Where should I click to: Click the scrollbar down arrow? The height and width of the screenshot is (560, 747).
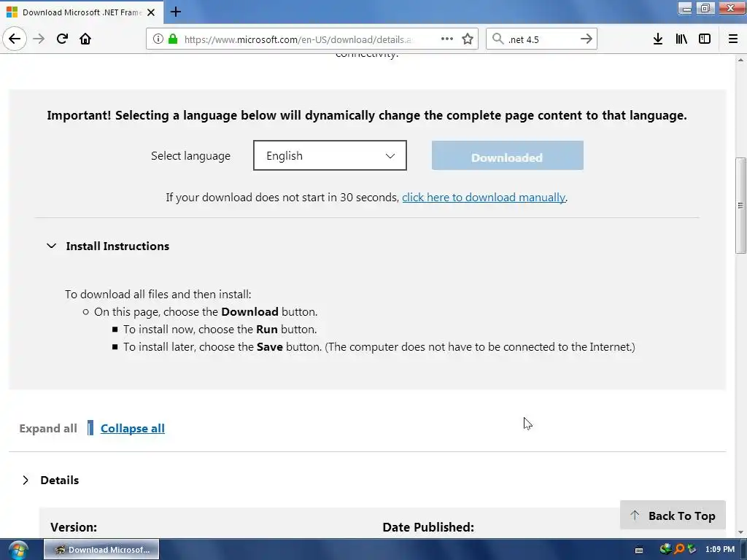pos(740,532)
